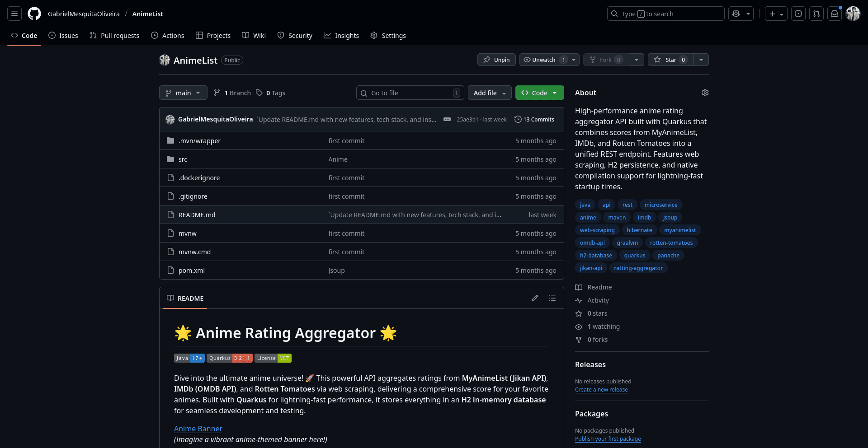Open the Actions tab
Image resolution: width=868 pixels, height=448 pixels.
click(168, 36)
